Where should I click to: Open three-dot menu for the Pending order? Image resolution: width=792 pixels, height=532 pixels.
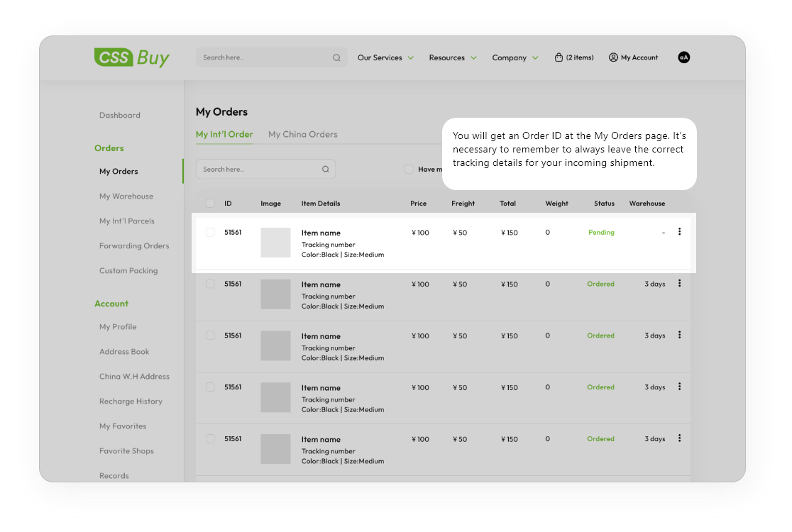pos(679,231)
